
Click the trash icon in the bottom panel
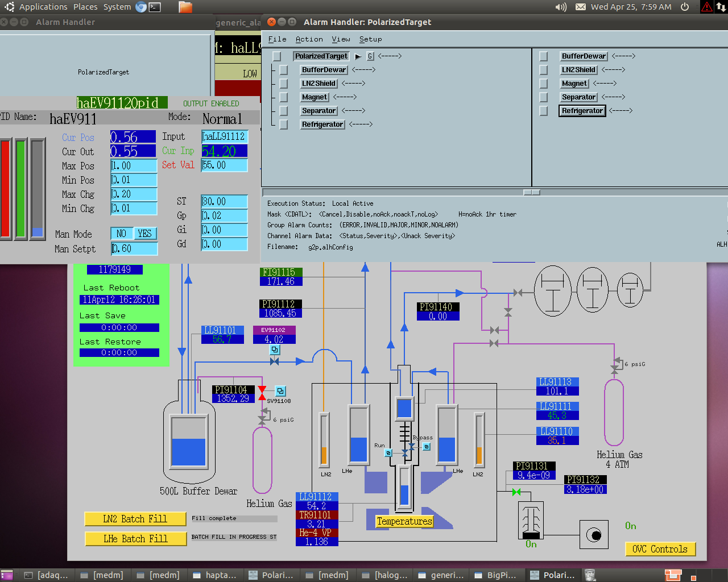pyautogui.click(x=590, y=575)
